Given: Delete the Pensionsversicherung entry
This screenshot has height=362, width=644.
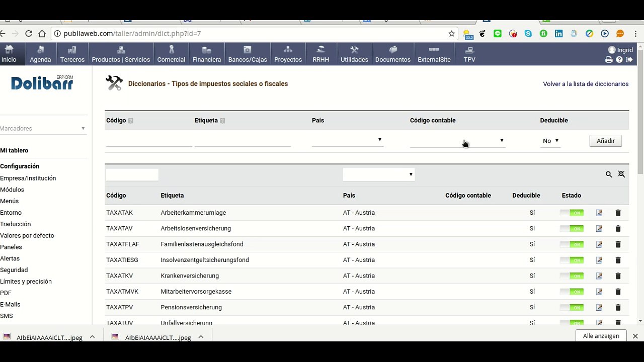Looking at the screenshot, I should pos(618,307).
